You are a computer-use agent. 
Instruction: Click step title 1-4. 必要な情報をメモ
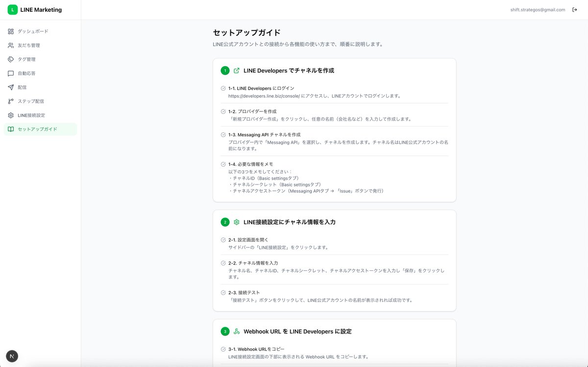[x=251, y=164]
